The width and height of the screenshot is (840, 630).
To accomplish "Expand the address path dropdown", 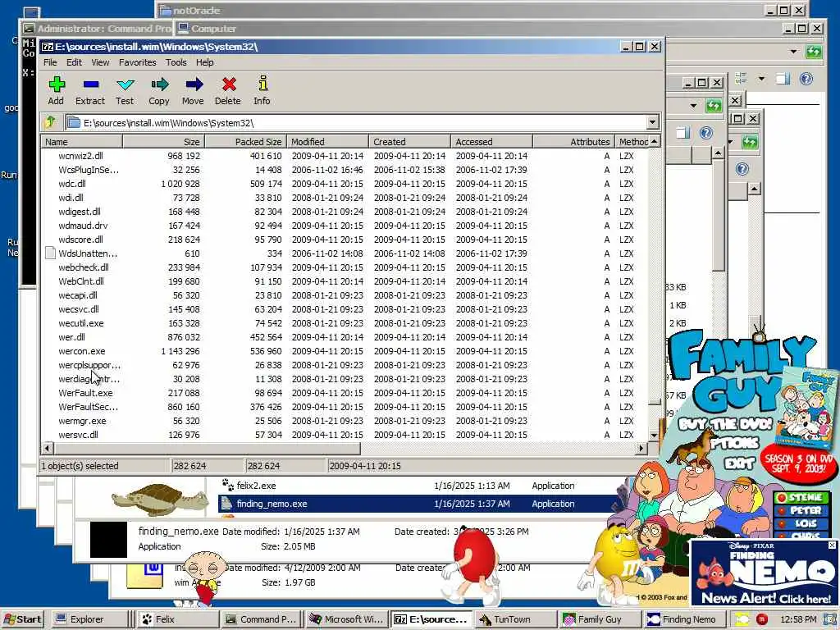I will (652, 123).
